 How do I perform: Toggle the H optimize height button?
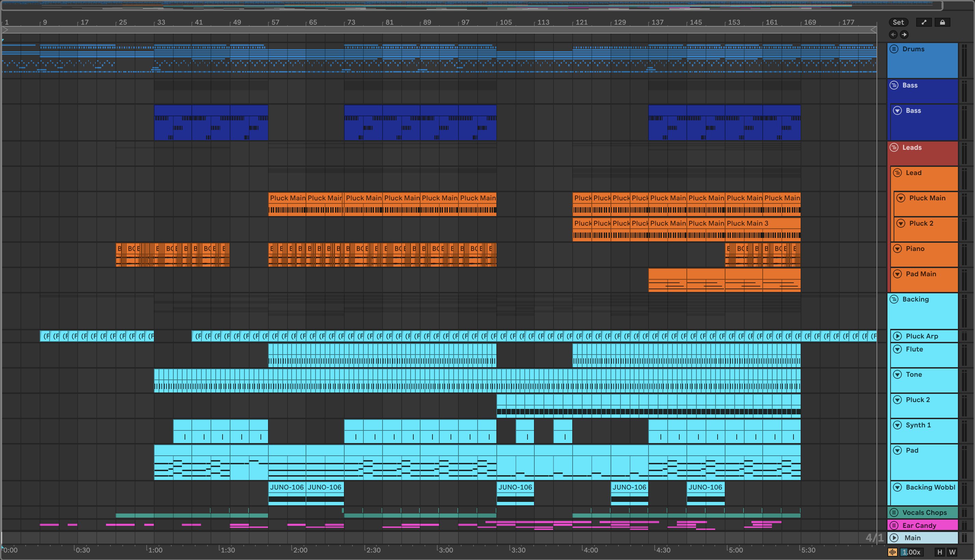[939, 552]
